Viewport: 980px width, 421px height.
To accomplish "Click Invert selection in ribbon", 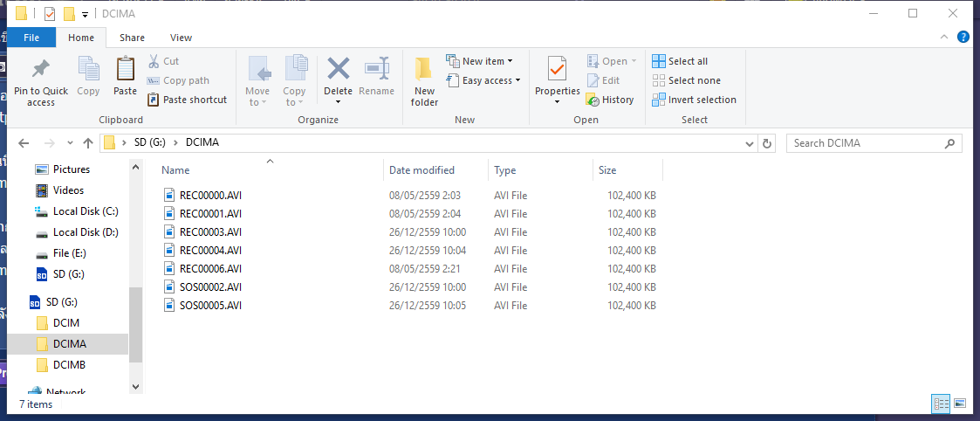I will 694,100.
